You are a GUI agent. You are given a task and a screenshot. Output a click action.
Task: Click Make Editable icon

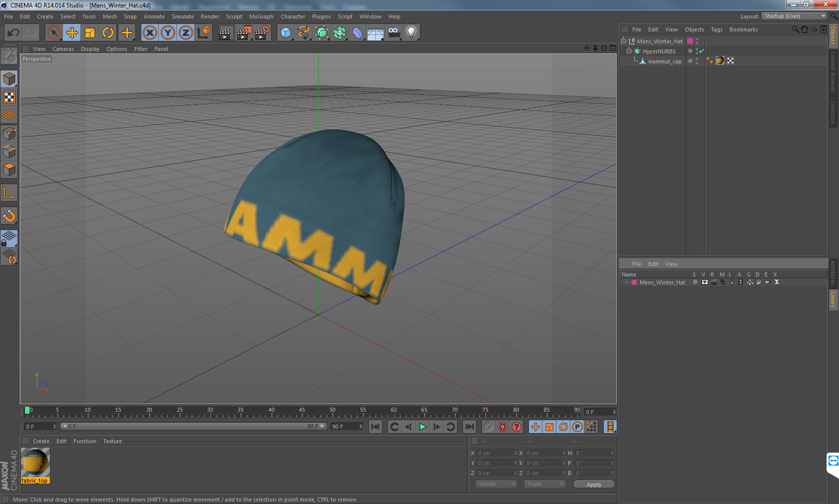(x=9, y=56)
